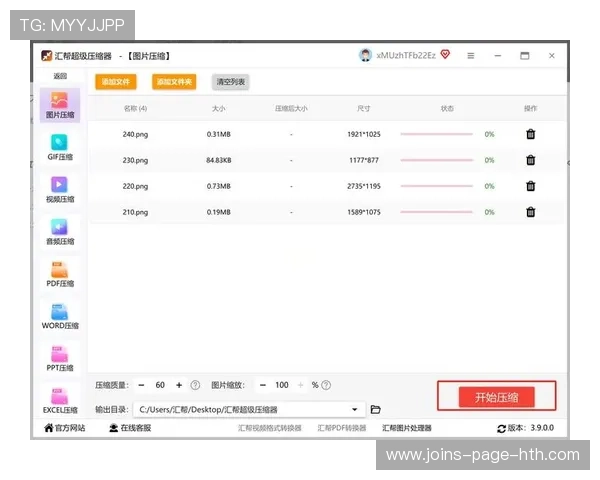Click the 压缩质量 value field showing 60
The width and height of the screenshot is (600, 480).
click(160, 385)
